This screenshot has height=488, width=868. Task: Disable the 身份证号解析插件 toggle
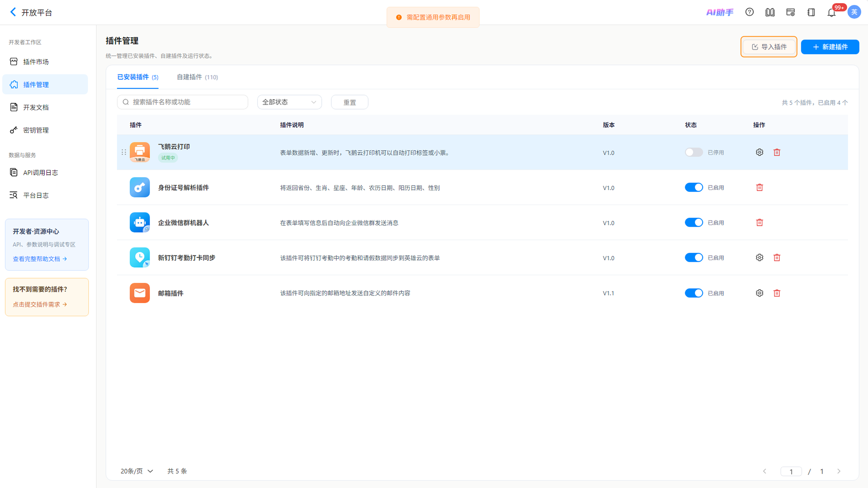coord(694,187)
